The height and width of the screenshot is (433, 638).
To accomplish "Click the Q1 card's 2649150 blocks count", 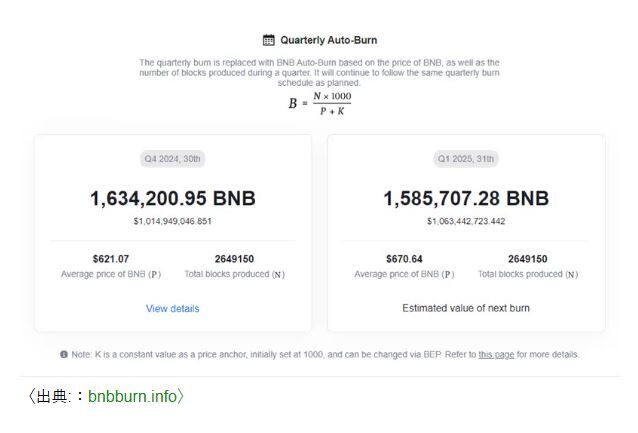I will click(528, 259).
